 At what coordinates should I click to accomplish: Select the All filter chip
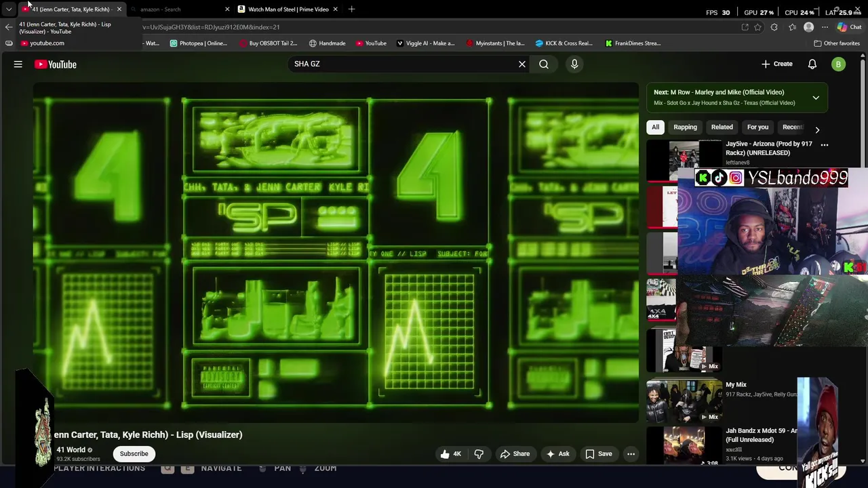tap(655, 127)
